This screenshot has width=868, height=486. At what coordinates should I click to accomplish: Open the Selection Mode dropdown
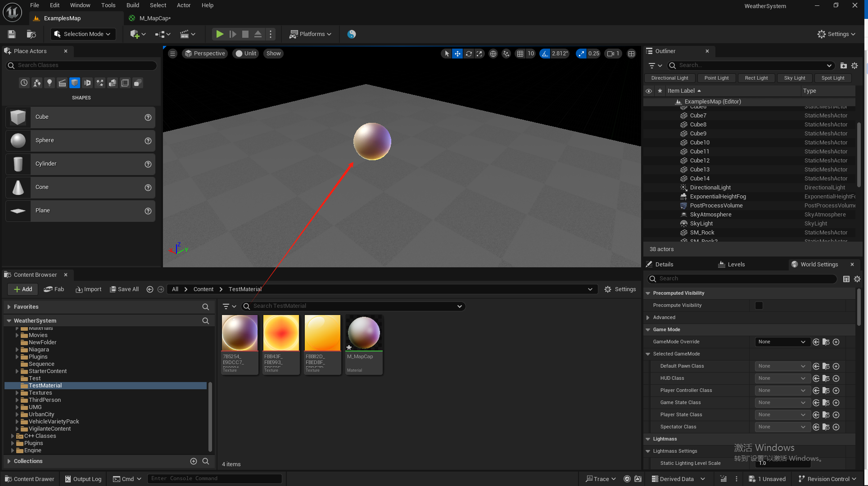(83, 34)
